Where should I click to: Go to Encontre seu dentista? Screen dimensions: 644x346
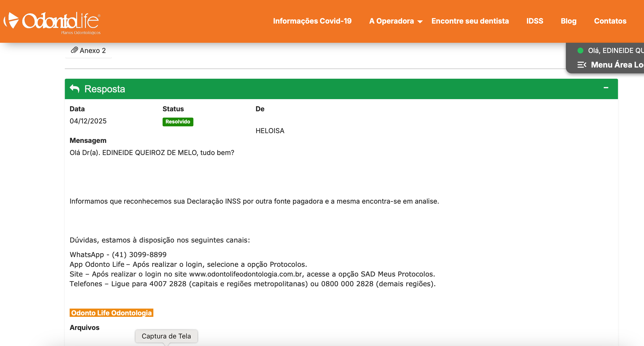pos(470,21)
